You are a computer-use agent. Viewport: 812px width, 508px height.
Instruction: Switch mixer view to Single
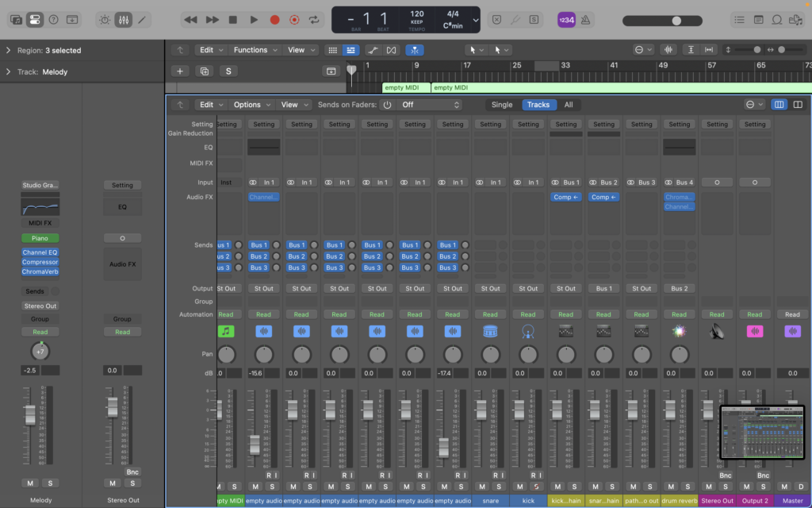tap(501, 105)
